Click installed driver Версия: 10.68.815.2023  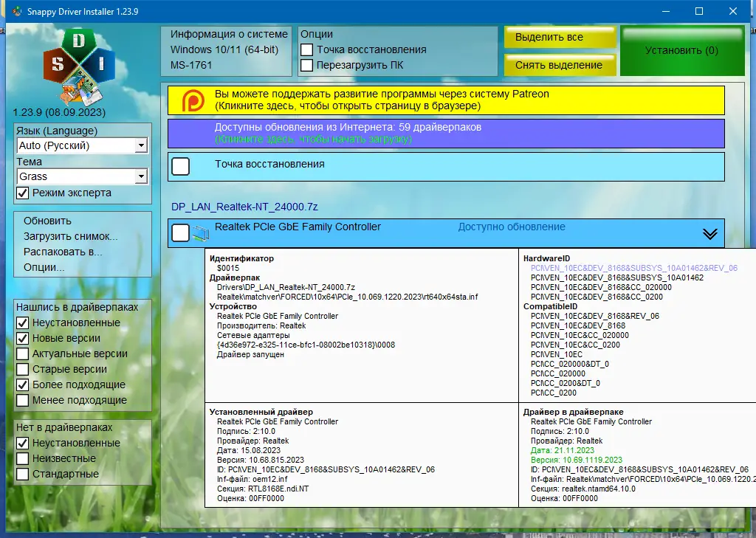(x=261, y=460)
